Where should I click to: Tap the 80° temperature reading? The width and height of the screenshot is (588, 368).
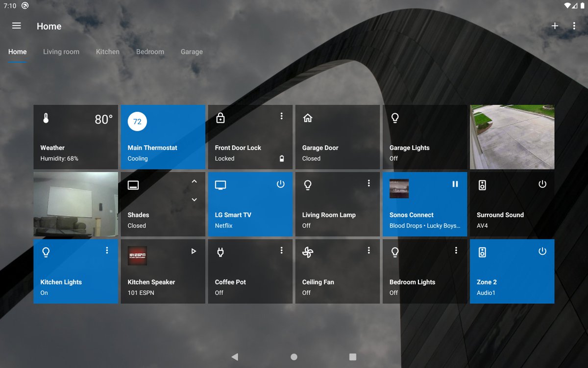103,119
